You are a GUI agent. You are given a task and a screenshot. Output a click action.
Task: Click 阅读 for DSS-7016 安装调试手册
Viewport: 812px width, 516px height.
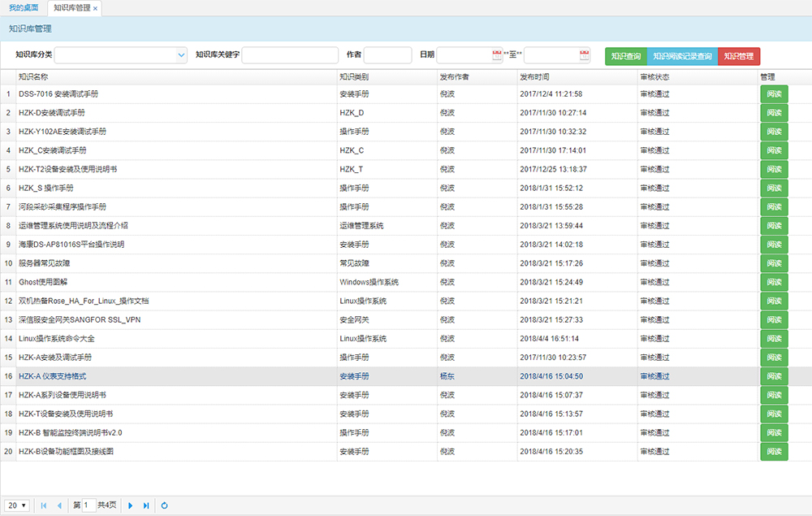pyautogui.click(x=774, y=94)
